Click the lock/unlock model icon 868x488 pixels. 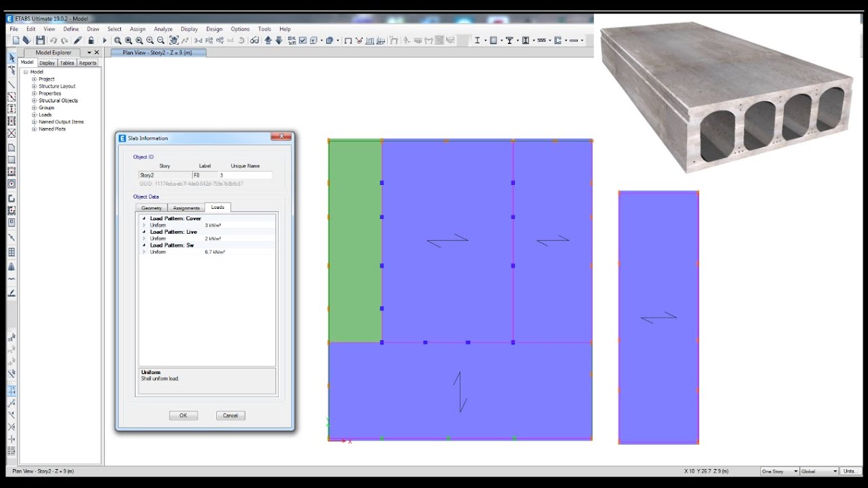(91, 41)
